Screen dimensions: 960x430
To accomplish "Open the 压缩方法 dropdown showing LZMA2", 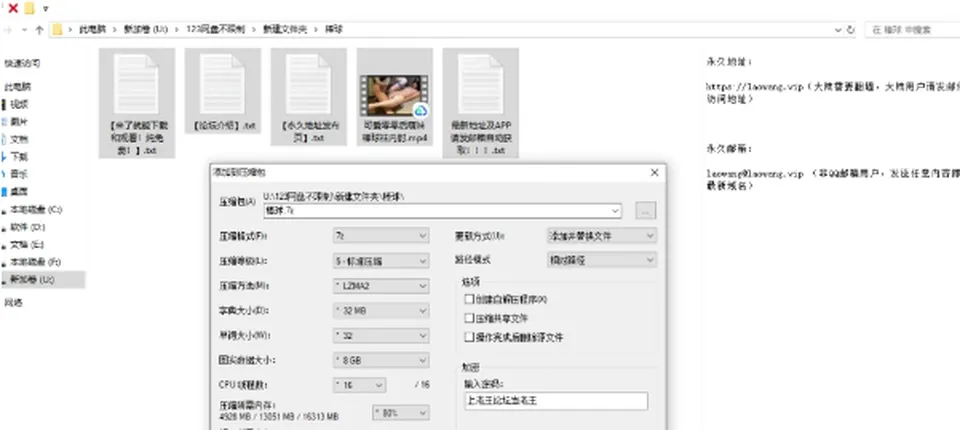I will coord(381,286).
